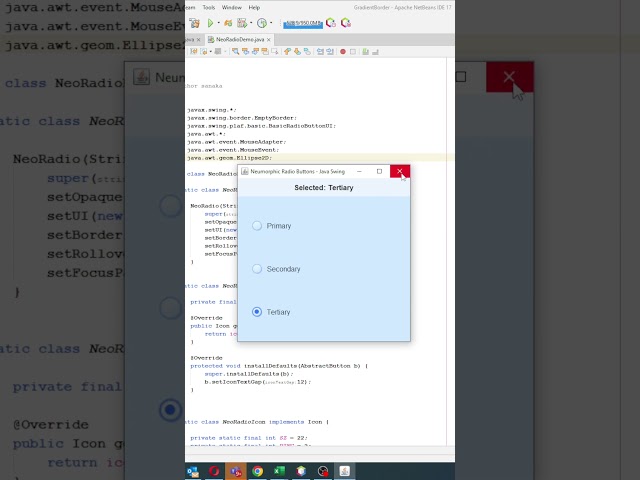Viewport: 640px width, 480px height.
Task: Open the Run Project dropdown arrow
Action: [x=219, y=23]
